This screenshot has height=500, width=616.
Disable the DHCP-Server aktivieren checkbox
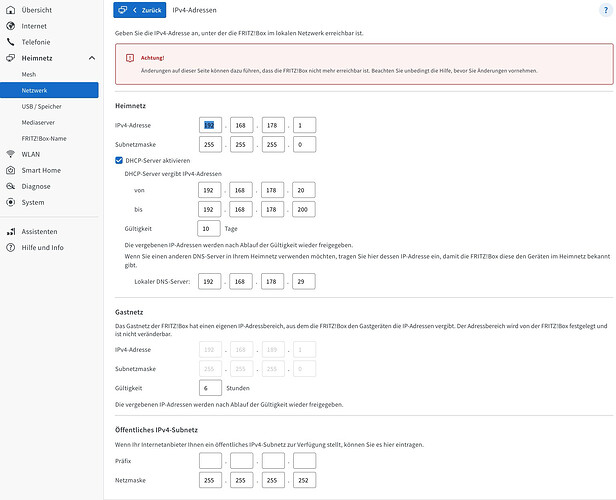[x=119, y=160]
